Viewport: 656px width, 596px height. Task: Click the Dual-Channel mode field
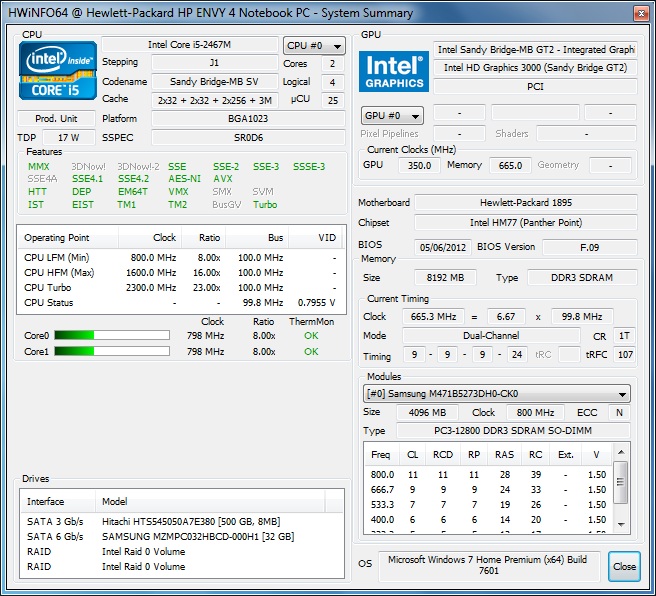(491, 335)
